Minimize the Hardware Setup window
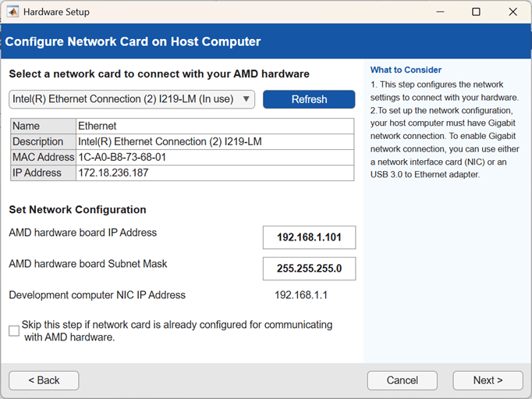 coord(440,12)
